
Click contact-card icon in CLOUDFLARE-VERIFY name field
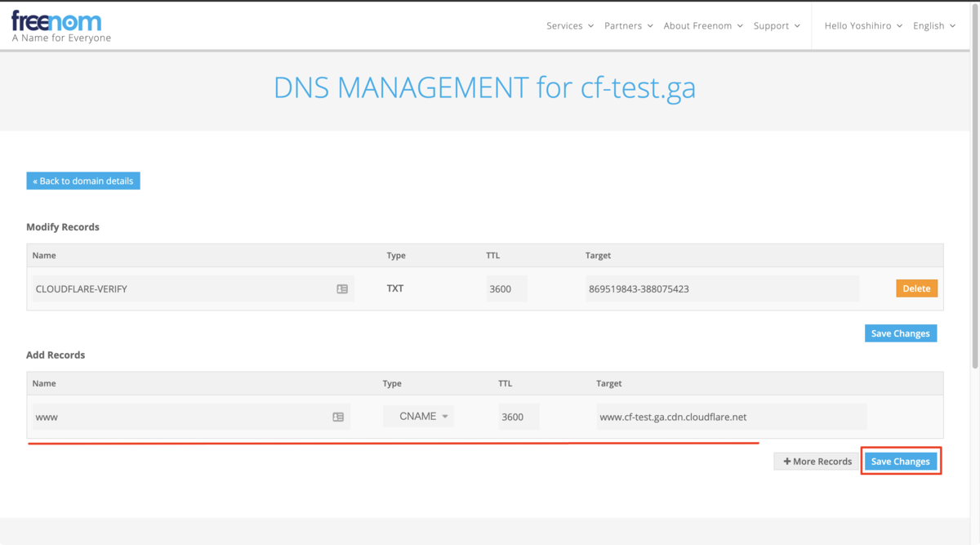(342, 289)
